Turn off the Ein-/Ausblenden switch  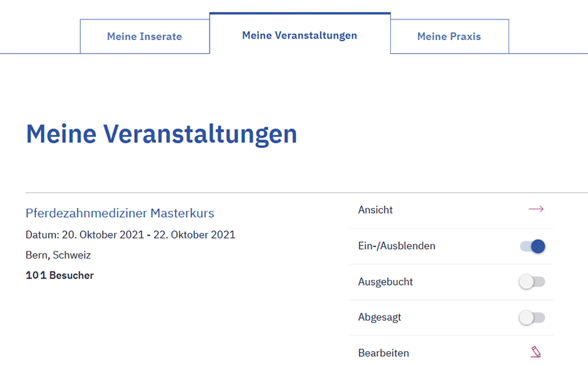click(533, 246)
